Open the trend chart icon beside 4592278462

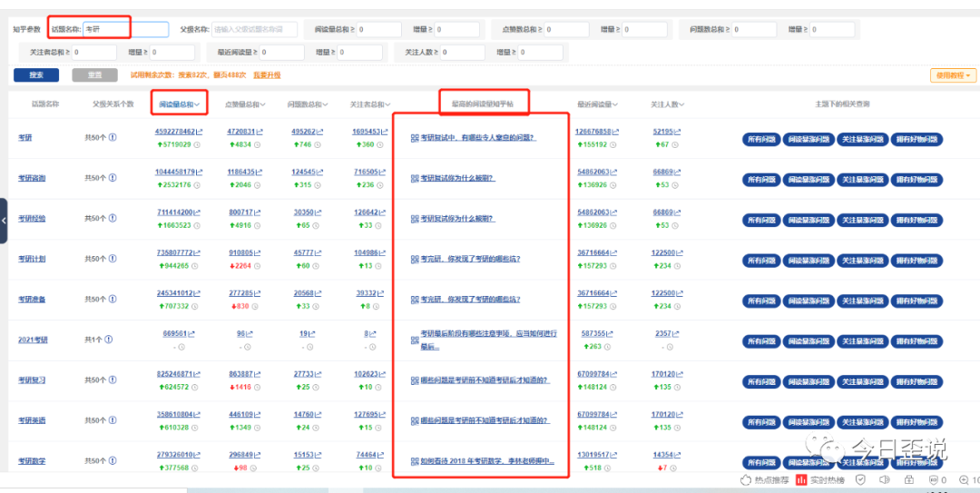point(200,132)
